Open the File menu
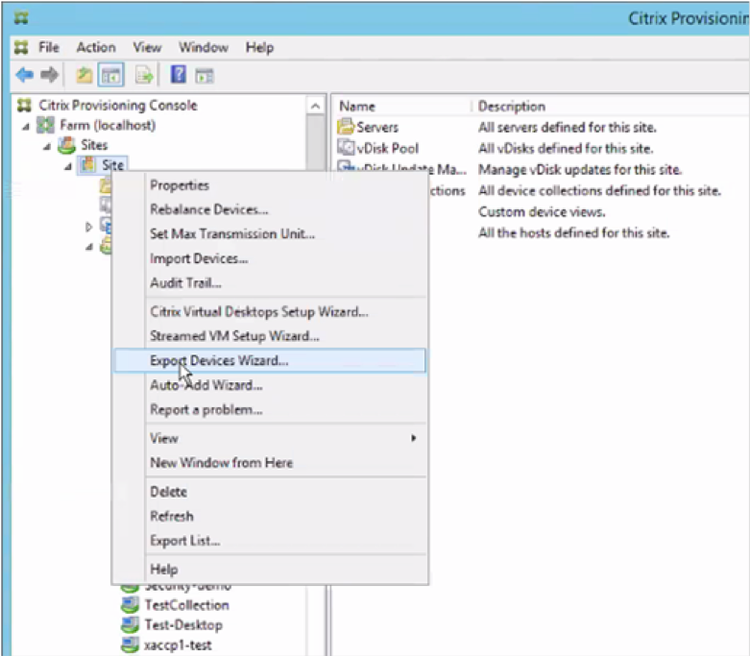 coord(49,47)
